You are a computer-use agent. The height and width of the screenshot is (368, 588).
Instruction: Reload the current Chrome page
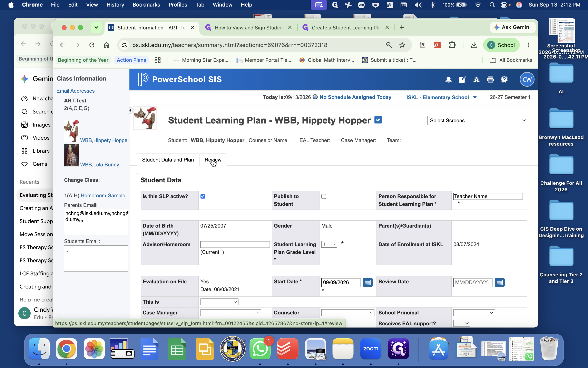click(92, 45)
